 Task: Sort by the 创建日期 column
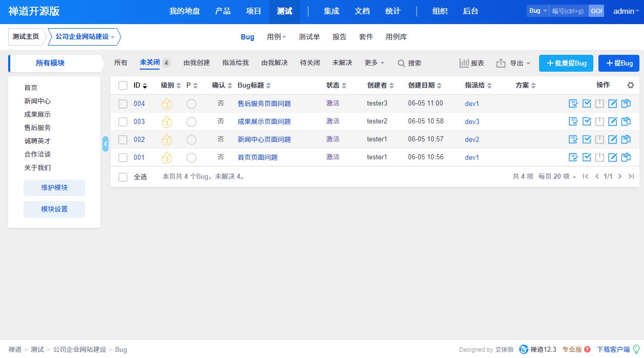coord(425,86)
